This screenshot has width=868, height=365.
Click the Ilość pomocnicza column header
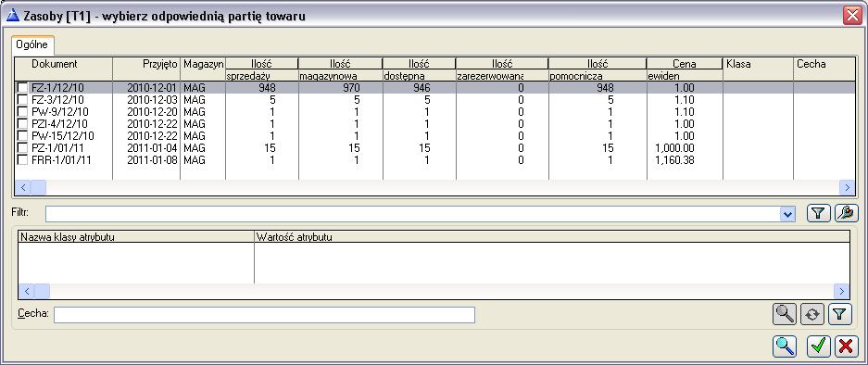tap(598, 69)
